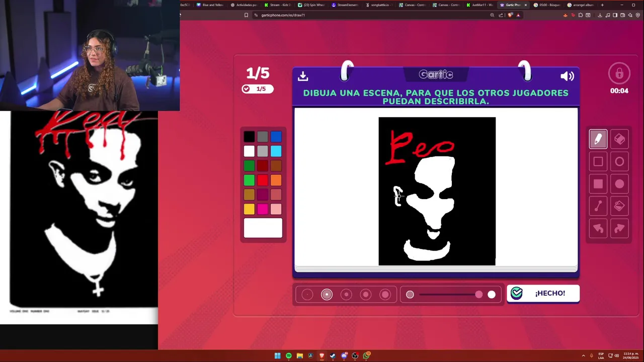
Task: Pick the yellow color swatch
Action: point(249,209)
